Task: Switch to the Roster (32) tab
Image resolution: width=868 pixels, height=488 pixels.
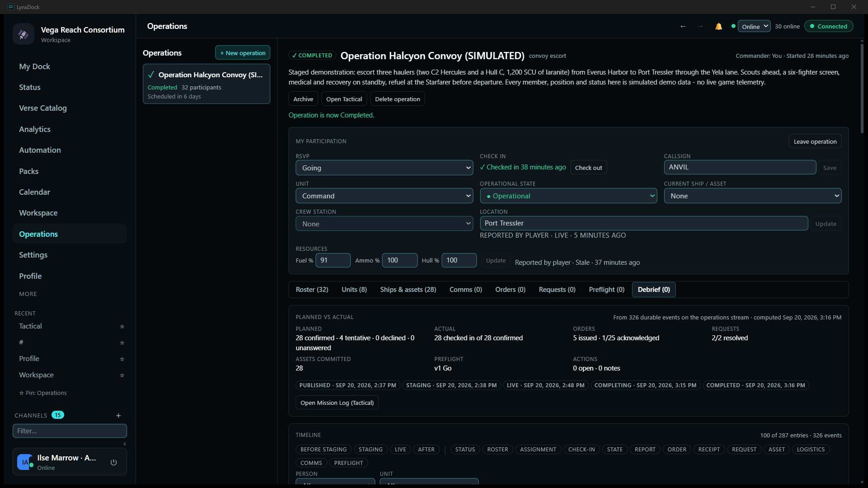Action: (312, 290)
